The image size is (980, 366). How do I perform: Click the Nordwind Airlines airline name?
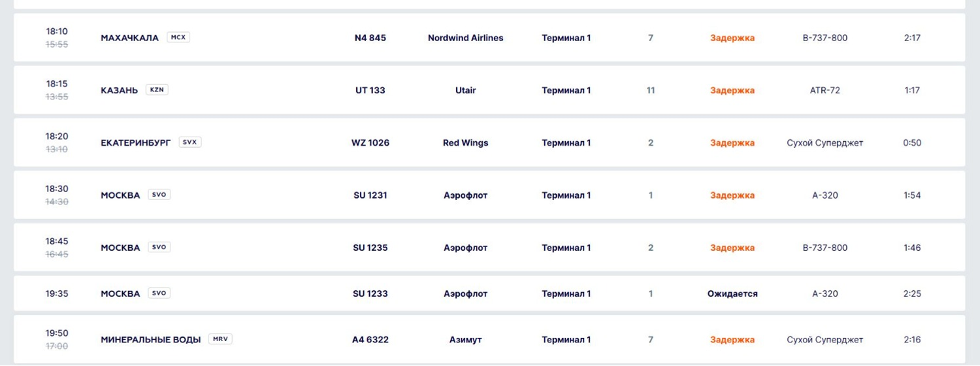pyautogui.click(x=465, y=38)
